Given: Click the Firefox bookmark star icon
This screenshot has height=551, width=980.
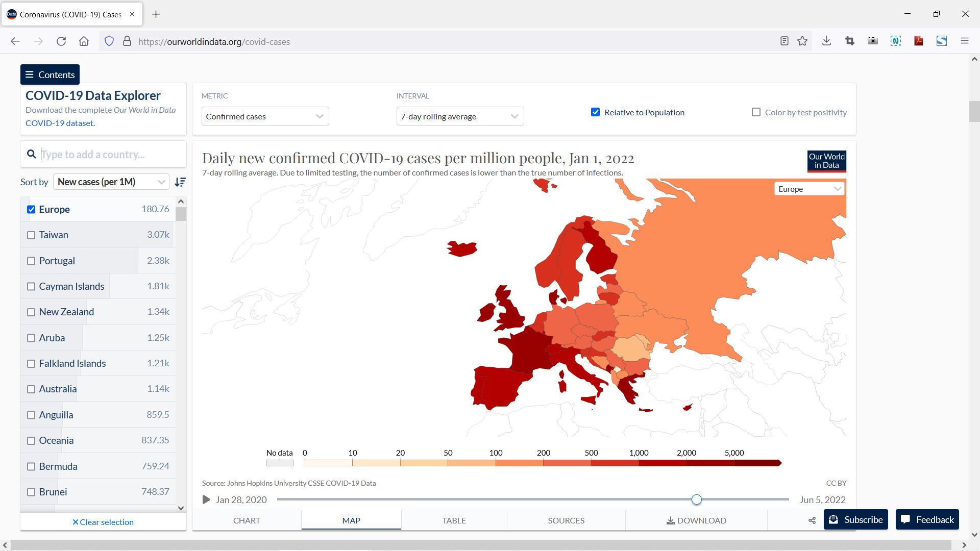Looking at the screenshot, I should (x=802, y=41).
